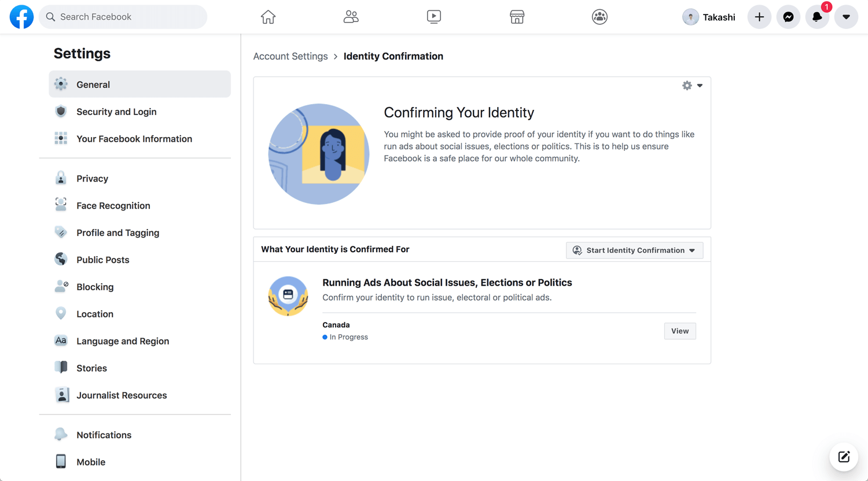Open the Home feed icon
This screenshot has height=481, width=868.
pos(268,17)
